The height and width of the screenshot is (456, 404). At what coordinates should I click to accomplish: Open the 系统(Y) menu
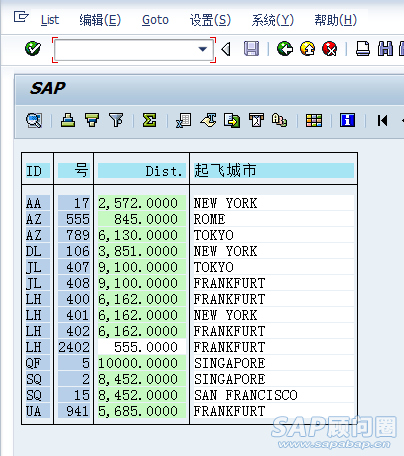(x=273, y=20)
